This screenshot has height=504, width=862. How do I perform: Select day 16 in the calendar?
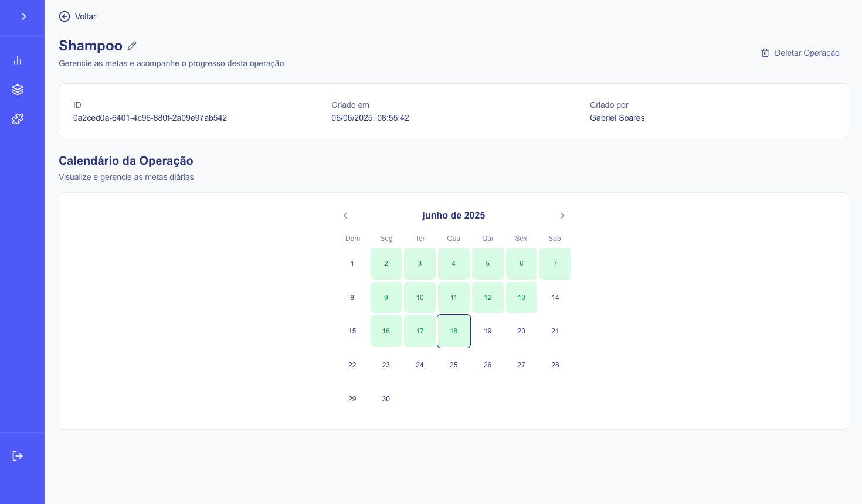click(386, 331)
